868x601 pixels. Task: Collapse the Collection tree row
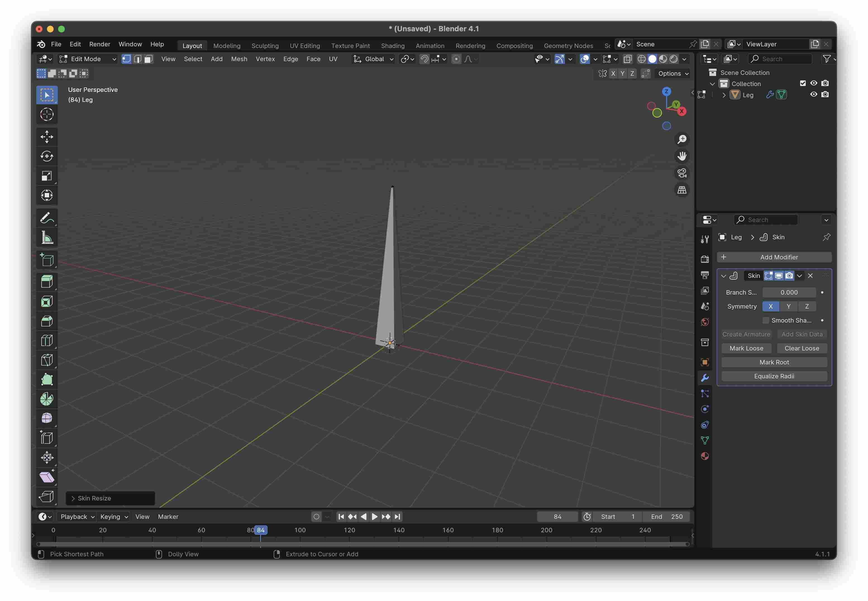click(712, 84)
